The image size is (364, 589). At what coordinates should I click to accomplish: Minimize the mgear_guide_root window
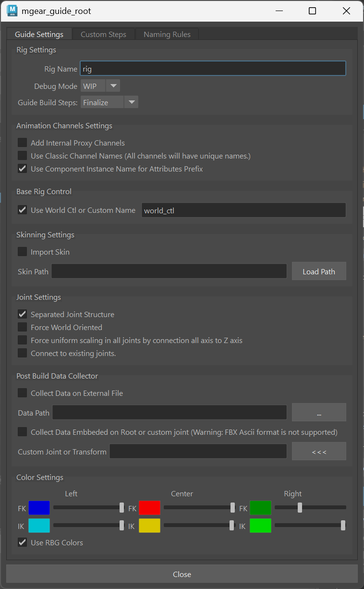pyautogui.click(x=278, y=11)
